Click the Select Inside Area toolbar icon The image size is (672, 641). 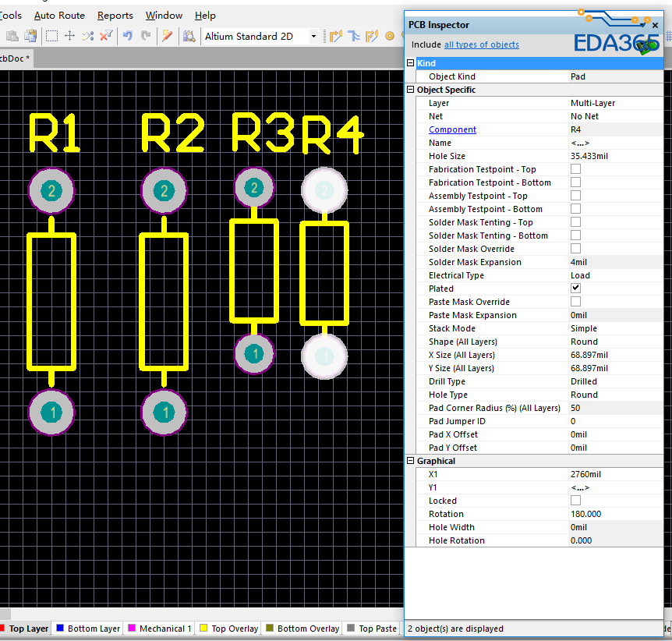point(51,36)
